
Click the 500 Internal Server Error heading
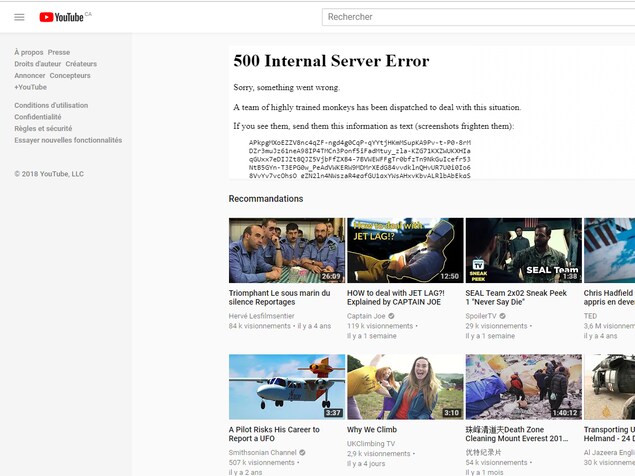(x=331, y=61)
